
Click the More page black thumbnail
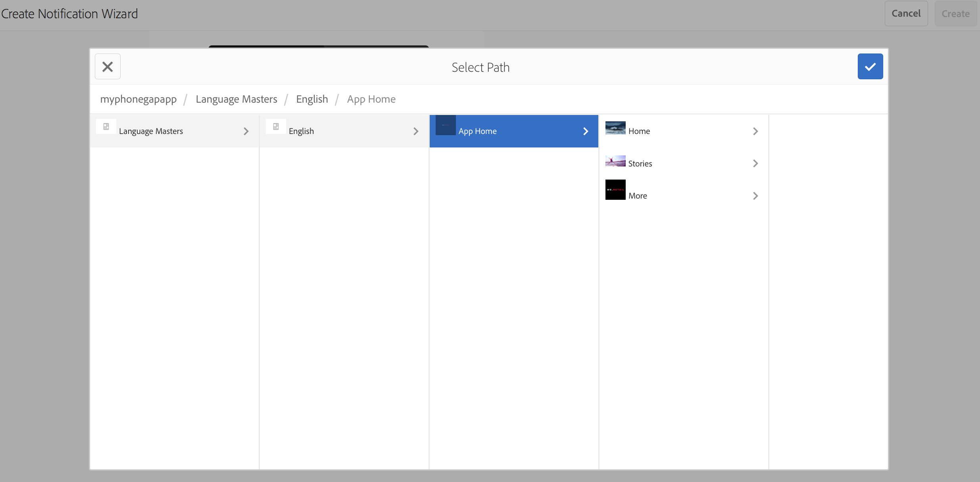pyautogui.click(x=615, y=190)
